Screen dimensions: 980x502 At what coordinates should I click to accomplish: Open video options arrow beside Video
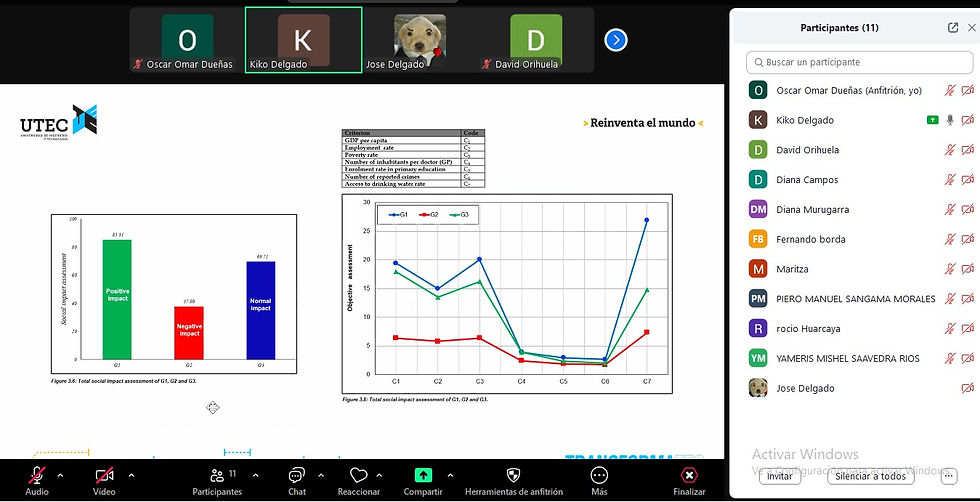point(131,476)
